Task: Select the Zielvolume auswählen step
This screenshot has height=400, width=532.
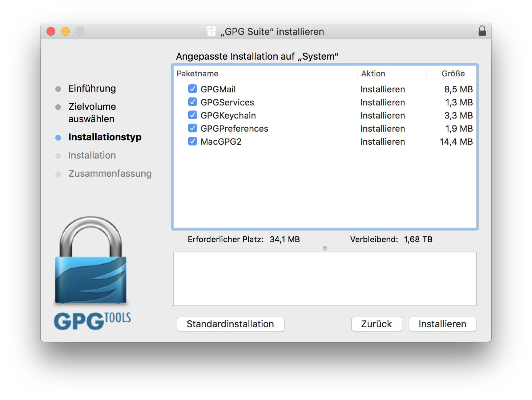Action: click(x=92, y=113)
